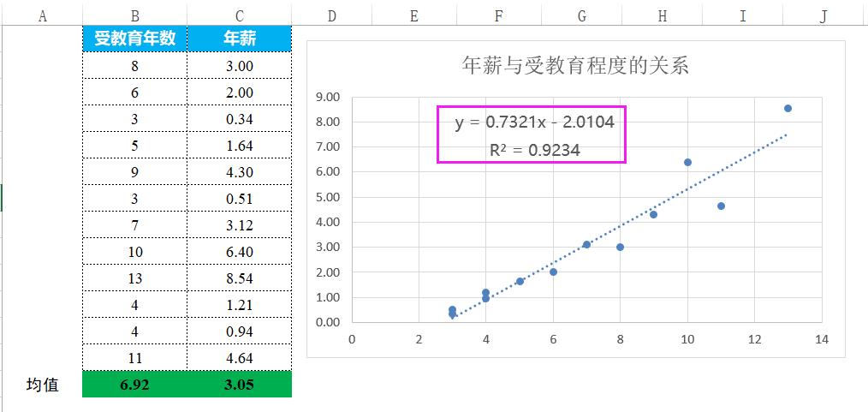Click the 均值 label cell

coord(43,385)
